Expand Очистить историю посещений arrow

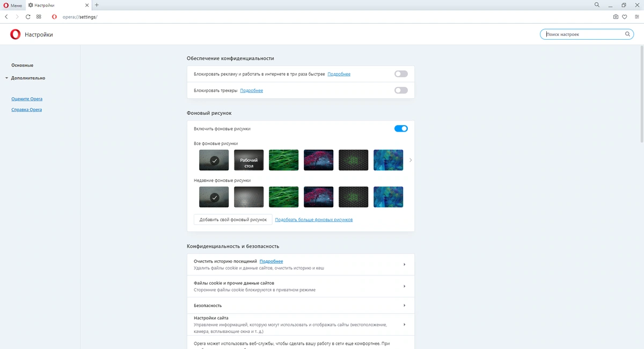[404, 264]
